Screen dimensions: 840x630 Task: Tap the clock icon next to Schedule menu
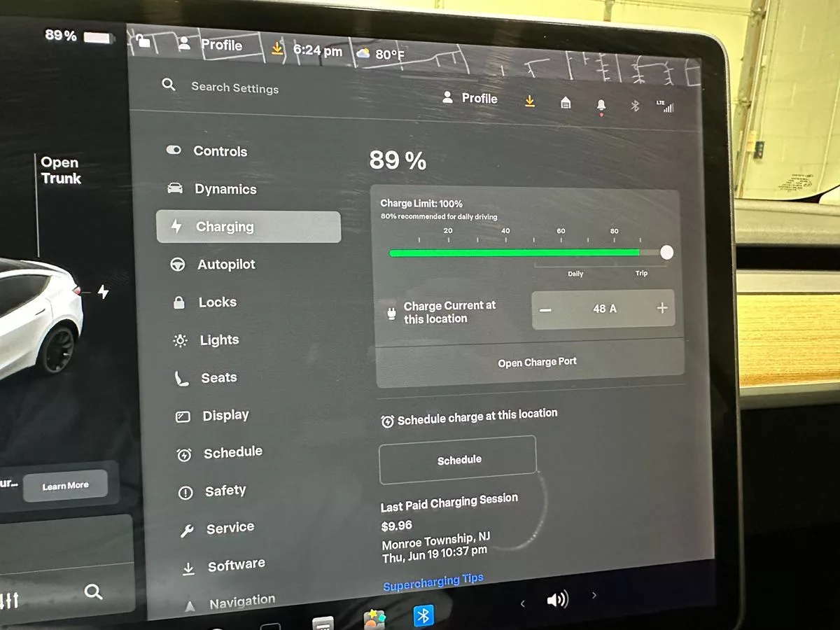coord(184,455)
